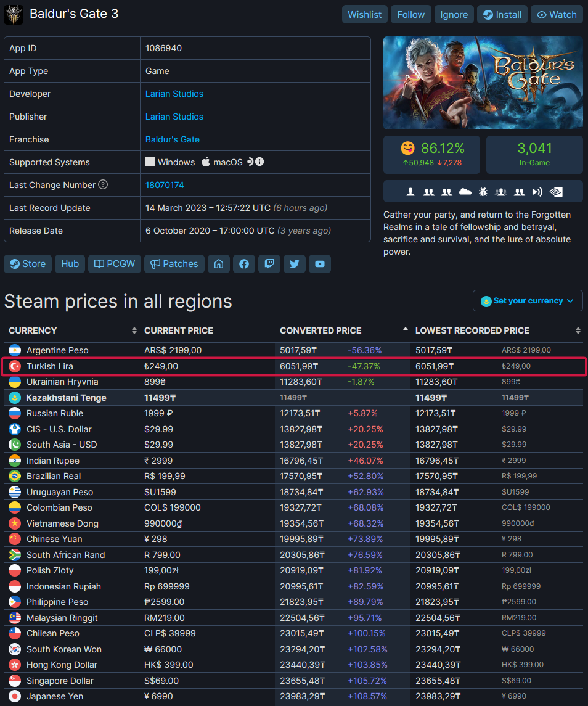Click the Chinese Yuan flag icon
The image size is (588, 706).
[x=15, y=539]
